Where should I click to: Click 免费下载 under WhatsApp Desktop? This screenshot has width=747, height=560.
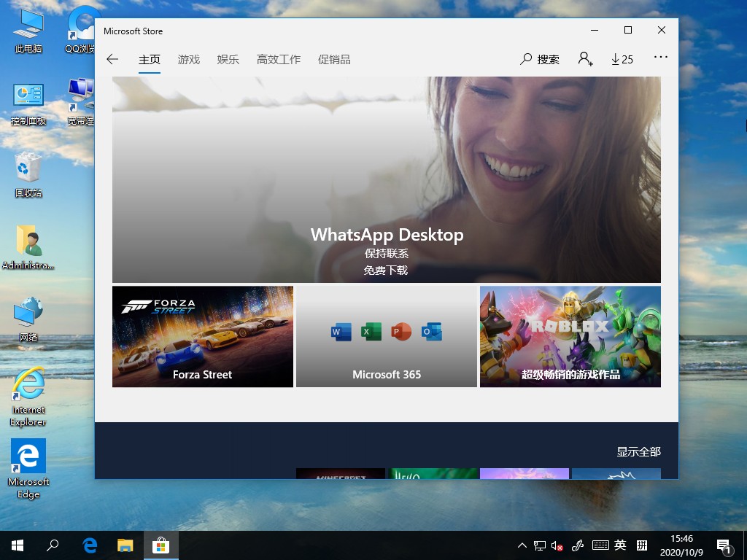click(x=386, y=269)
